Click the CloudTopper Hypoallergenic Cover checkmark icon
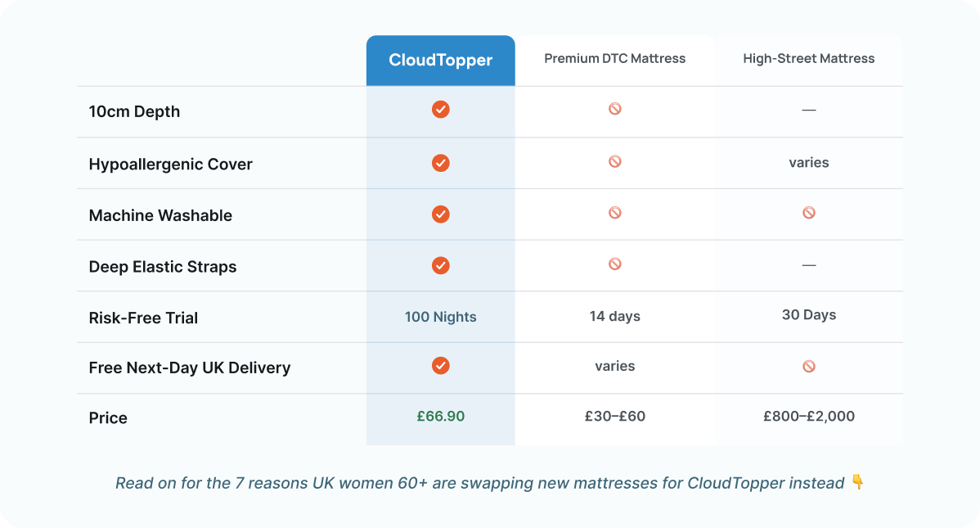The width and height of the screenshot is (980, 528). (441, 163)
